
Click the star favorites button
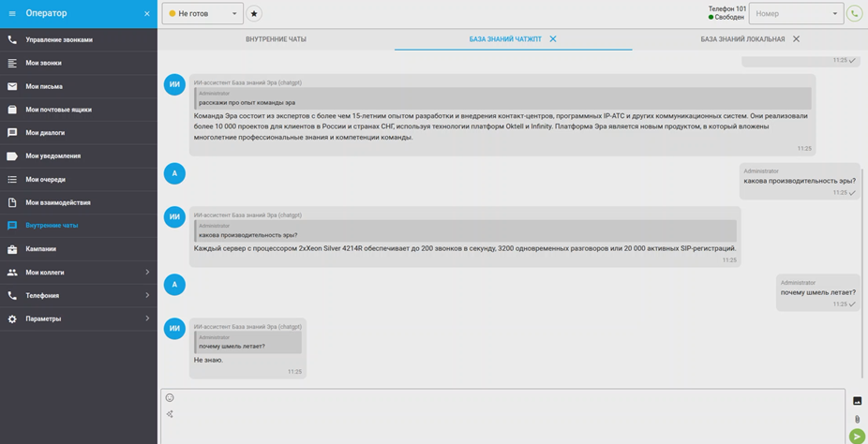pyautogui.click(x=254, y=13)
